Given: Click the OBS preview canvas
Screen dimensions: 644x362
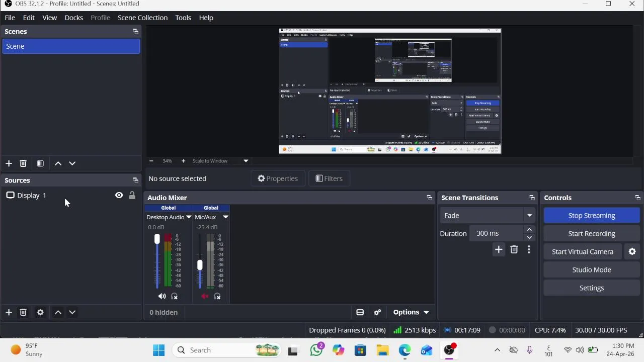Looking at the screenshot, I should click(x=390, y=91).
